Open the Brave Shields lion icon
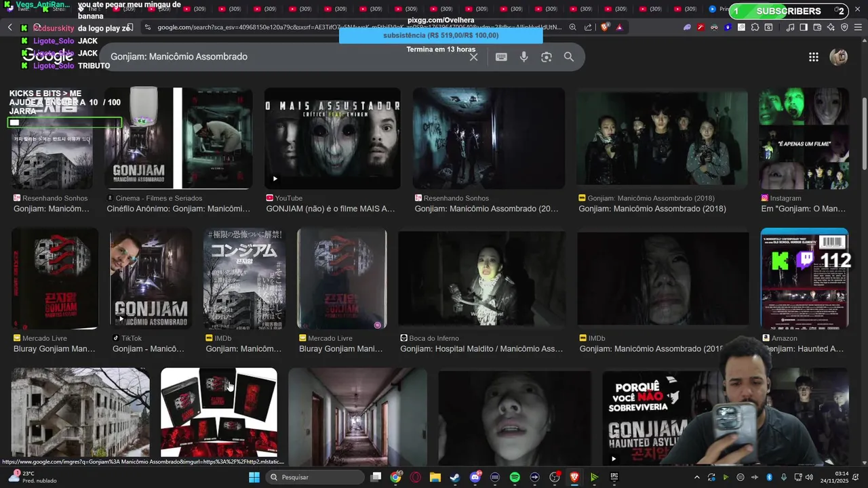 pyautogui.click(x=605, y=27)
